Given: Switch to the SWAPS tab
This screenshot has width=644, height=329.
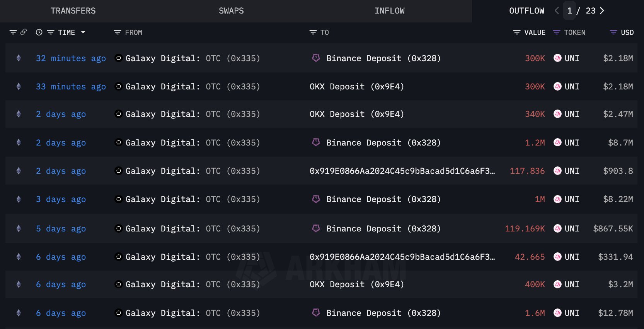Looking at the screenshot, I should (x=231, y=11).
